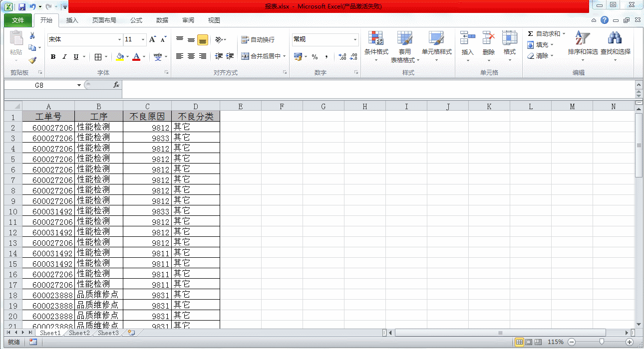Click the fx insert function icon
The image size is (644, 349).
116,85
